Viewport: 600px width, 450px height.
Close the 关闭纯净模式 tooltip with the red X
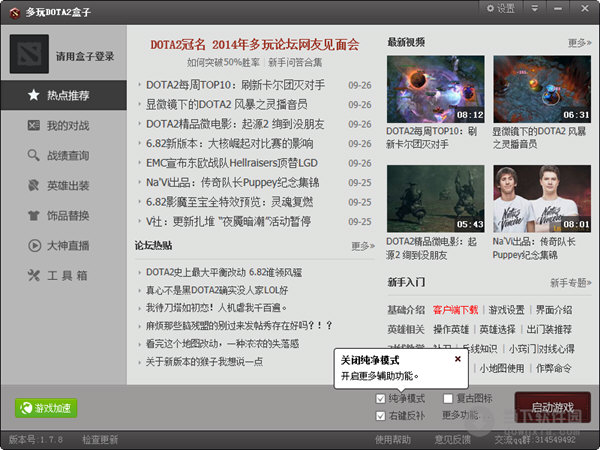click(x=457, y=359)
